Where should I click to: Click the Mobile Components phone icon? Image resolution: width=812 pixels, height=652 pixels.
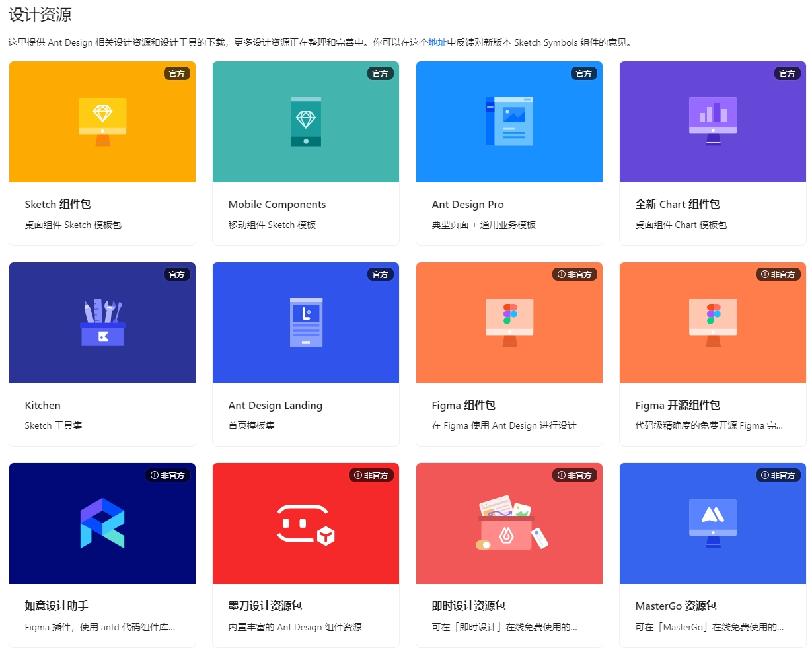(306, 122)
